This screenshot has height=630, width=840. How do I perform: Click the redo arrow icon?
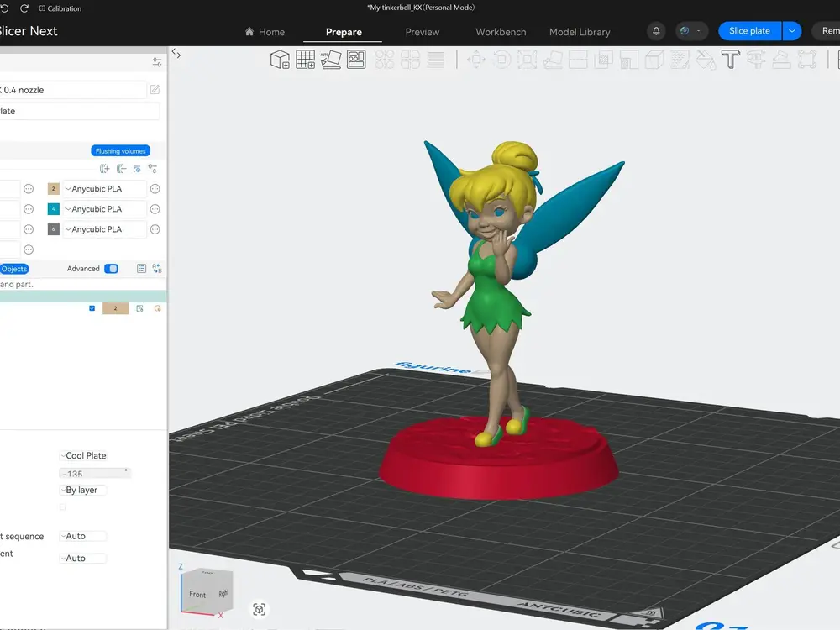[24, 8]
